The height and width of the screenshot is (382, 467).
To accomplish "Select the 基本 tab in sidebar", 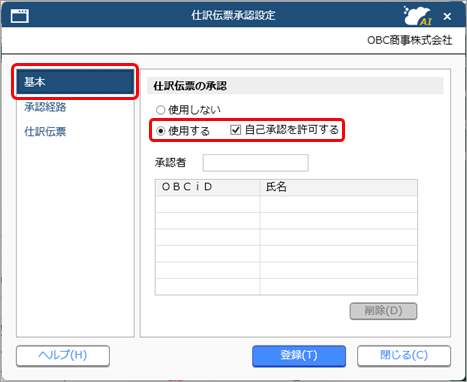I will 75,82.
